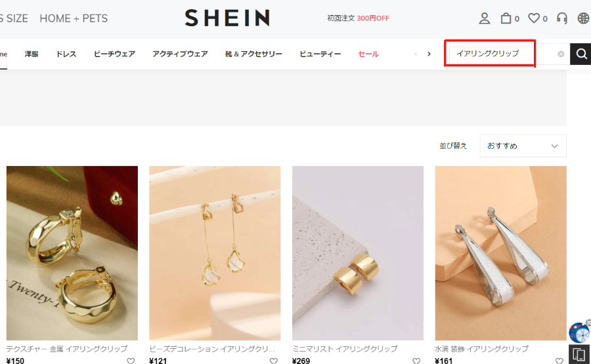The image size is (591, 364).
Task: Favorite the ¥121 bead decoration earring
Action: (x=274, y=361)
